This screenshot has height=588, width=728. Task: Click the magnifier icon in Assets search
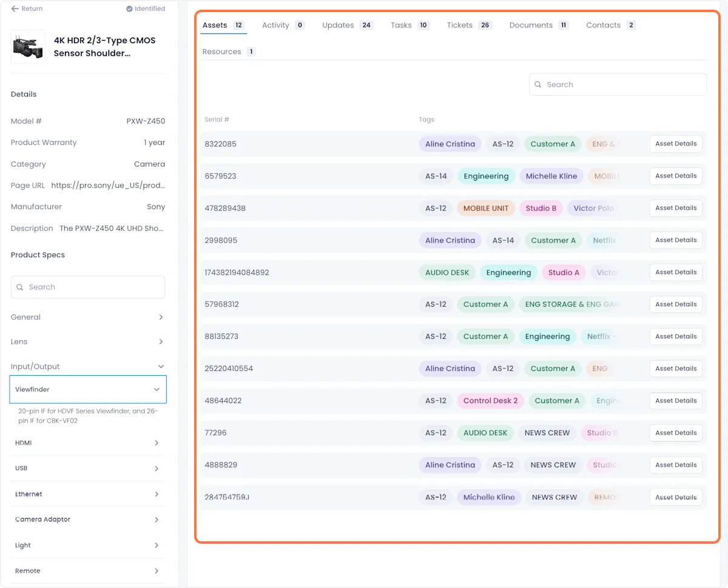[x=539, y=85]
